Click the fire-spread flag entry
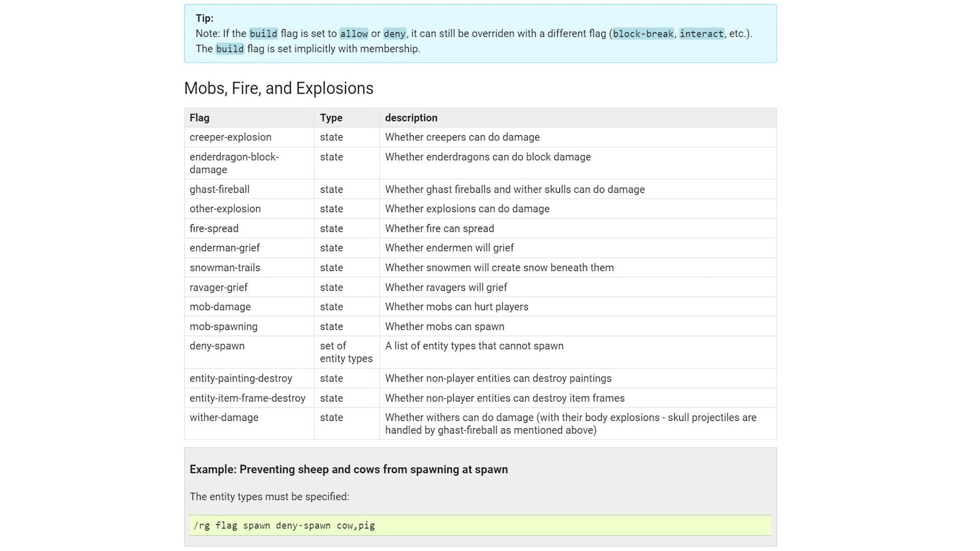 [x=214, y=228]
